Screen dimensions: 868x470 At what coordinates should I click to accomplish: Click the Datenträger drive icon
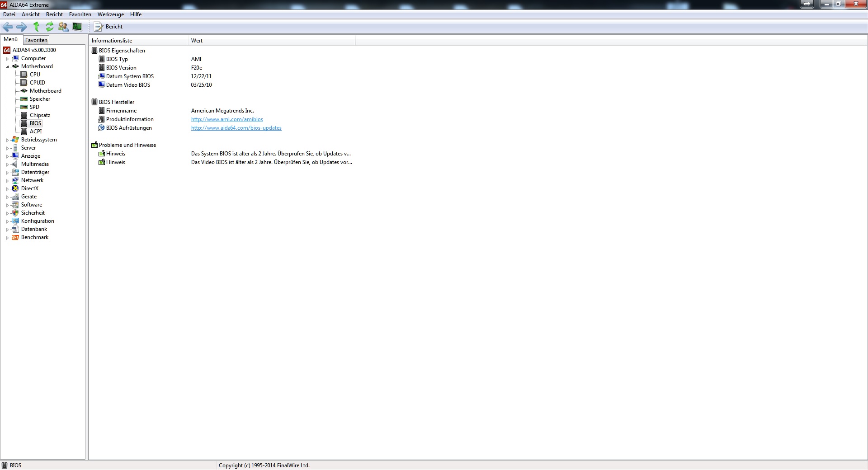(15, 172)
